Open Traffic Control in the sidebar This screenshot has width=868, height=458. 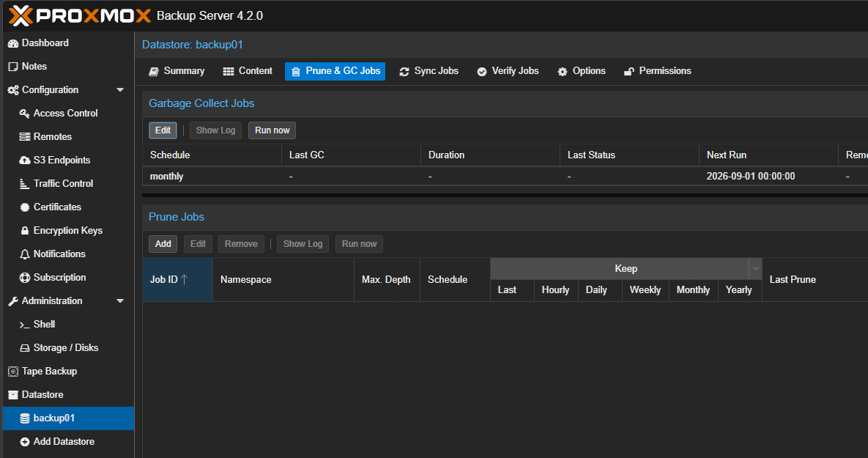tap(68, 183)
